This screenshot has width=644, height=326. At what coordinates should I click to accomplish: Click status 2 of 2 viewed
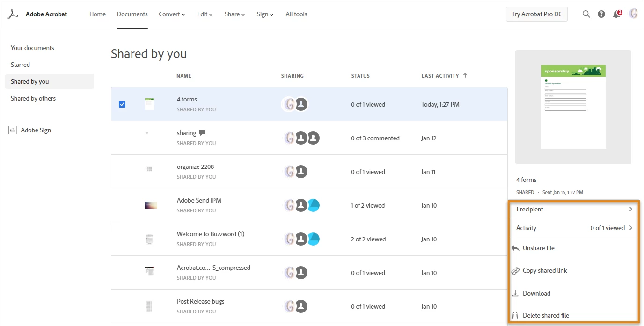tap(368, 239)
